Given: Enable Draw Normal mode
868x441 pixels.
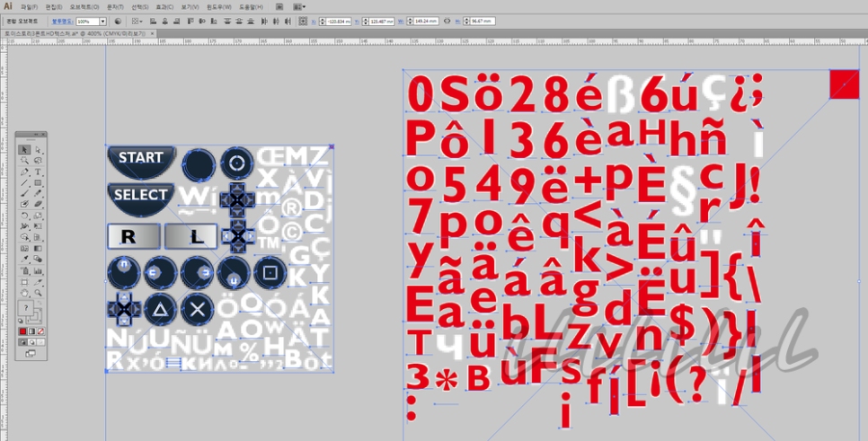Looking at the screenshot, I should (x=22, y=341).
